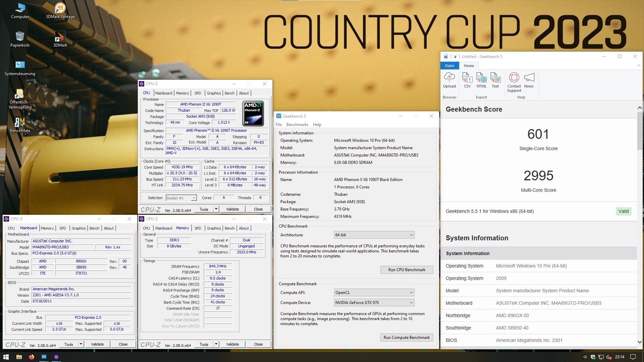Screen dimensions: 644x362
Task: Open Bench tab in top CPU-Z window
Action: pyautogui.click(x=230, y=93)
